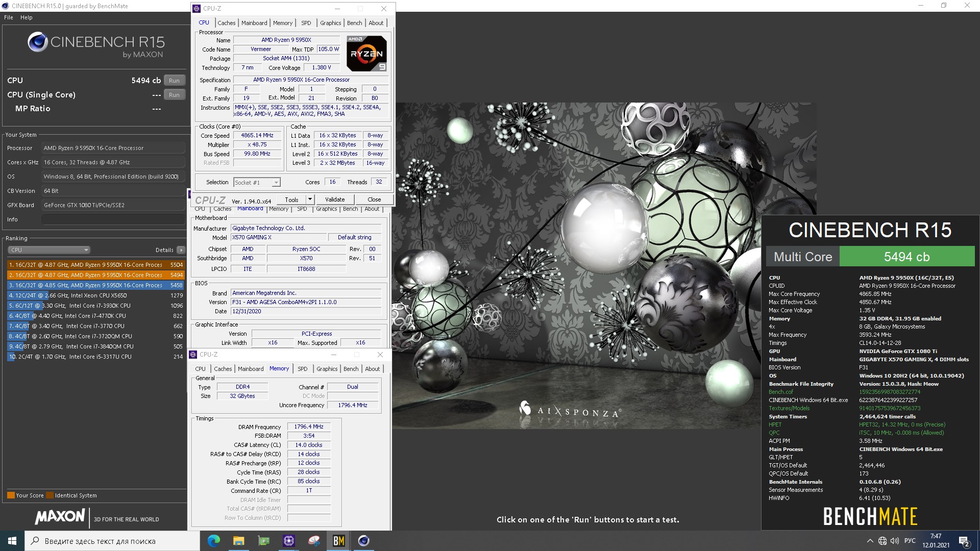Switch to Caches tab in top CPU-Z window
The image size is (980, 551).
pos(227,23)
